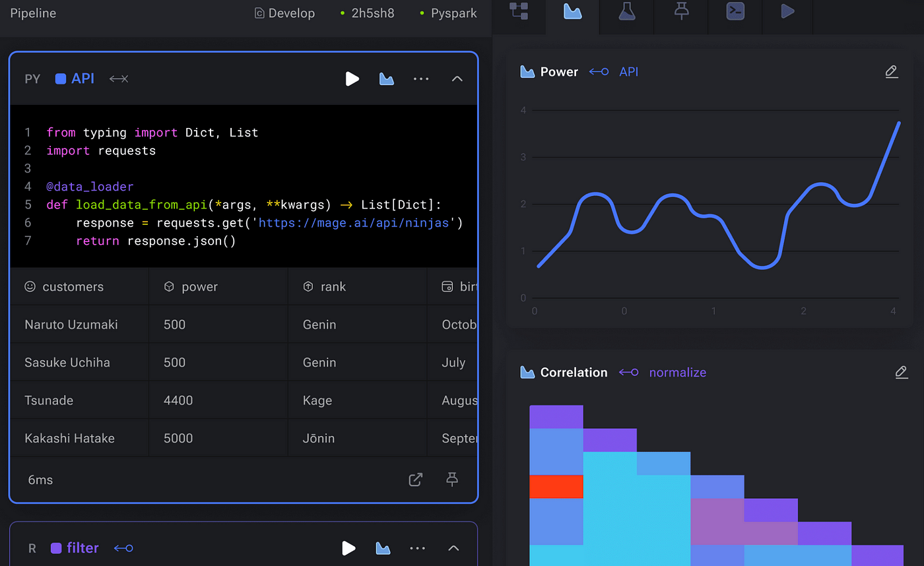The image size is (924, 566).
Task: Open the run play tab
Action: [787, 11]
